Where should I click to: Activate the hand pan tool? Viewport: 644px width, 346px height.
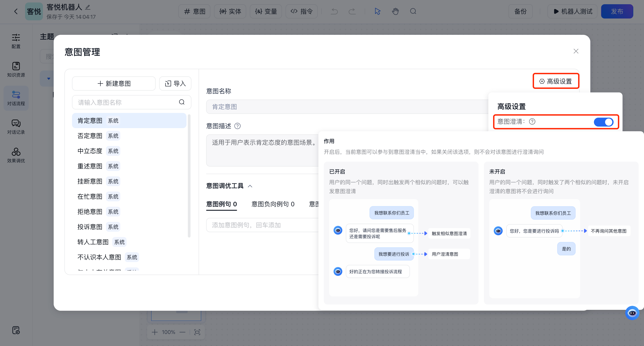[395, 11]
